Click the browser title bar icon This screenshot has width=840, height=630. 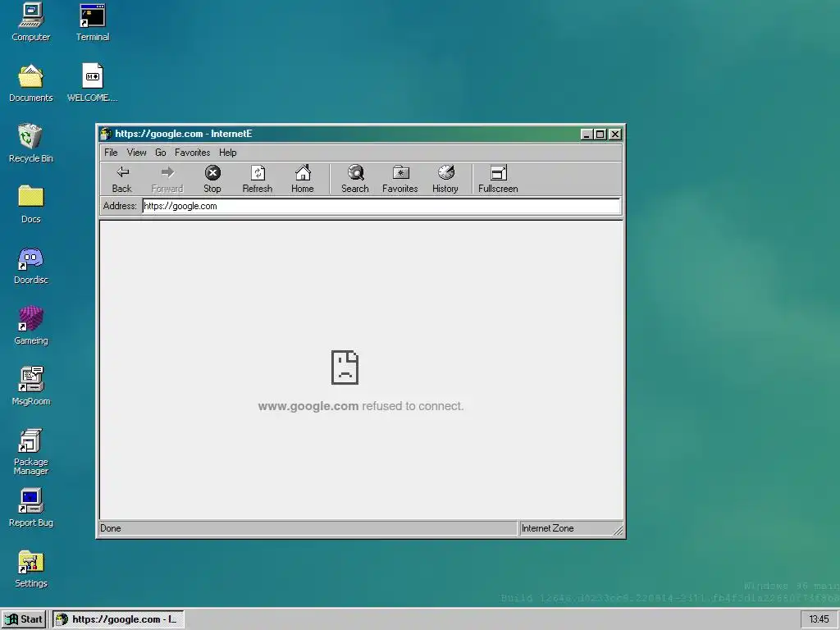coord(106,134)
